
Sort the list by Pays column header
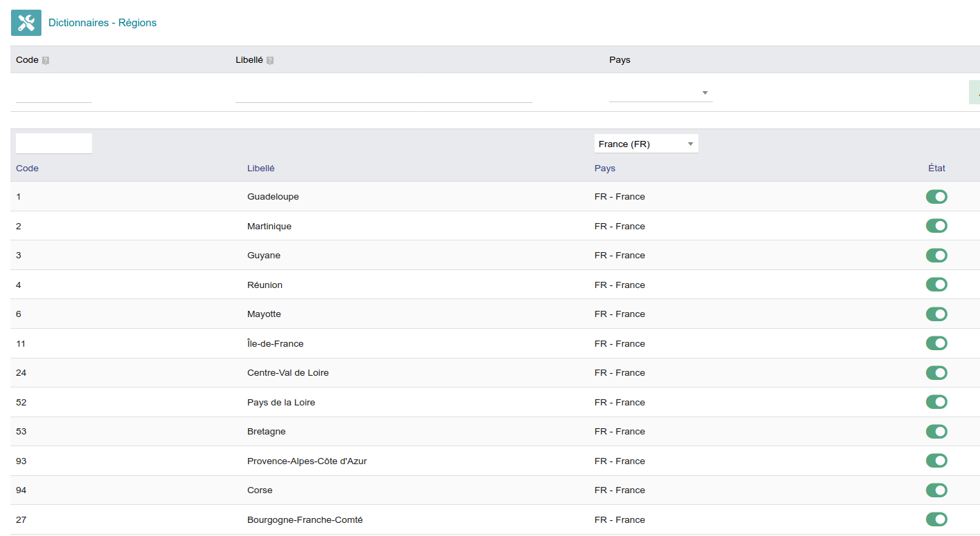click(x=604, y=169)
